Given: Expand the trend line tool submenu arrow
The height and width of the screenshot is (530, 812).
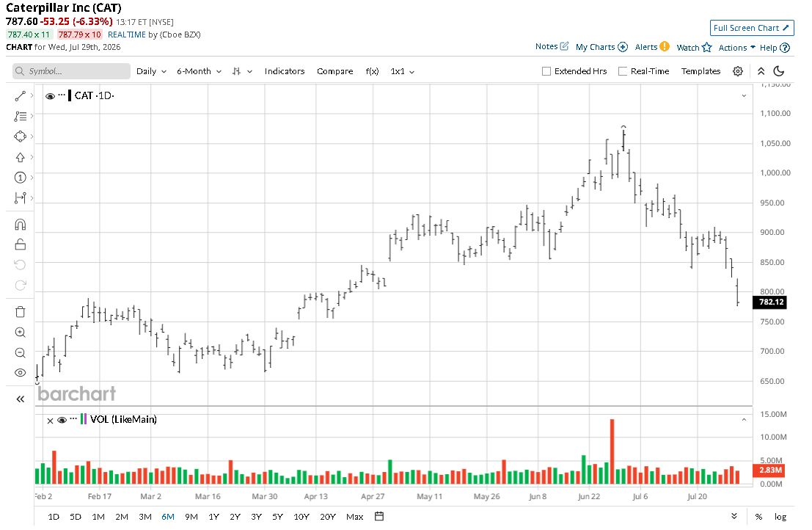Looking at the screenshot, I should point(32,96).
